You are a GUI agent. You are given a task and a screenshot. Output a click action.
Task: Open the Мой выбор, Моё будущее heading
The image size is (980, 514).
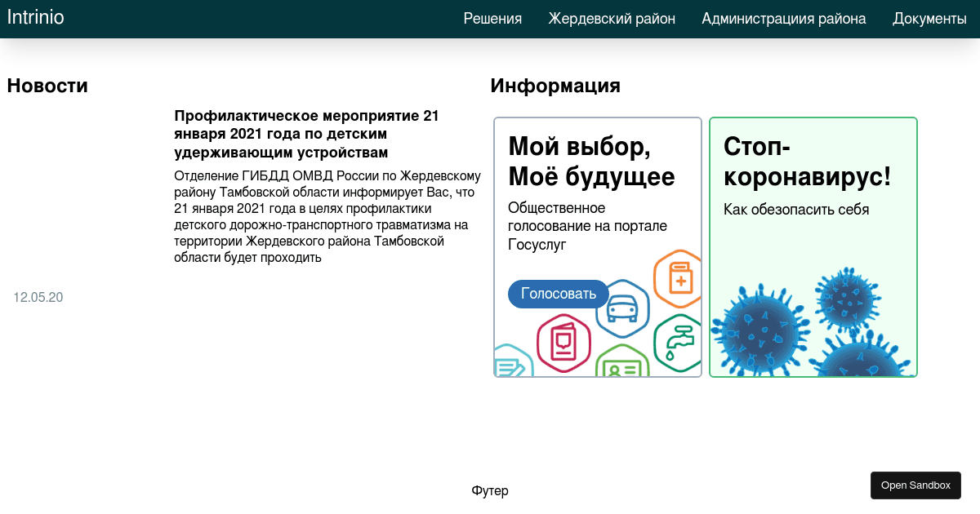(x=591, y=162)
